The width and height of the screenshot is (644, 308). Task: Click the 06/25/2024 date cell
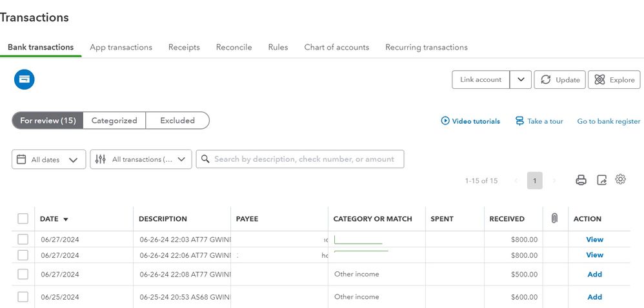[60, 297]
